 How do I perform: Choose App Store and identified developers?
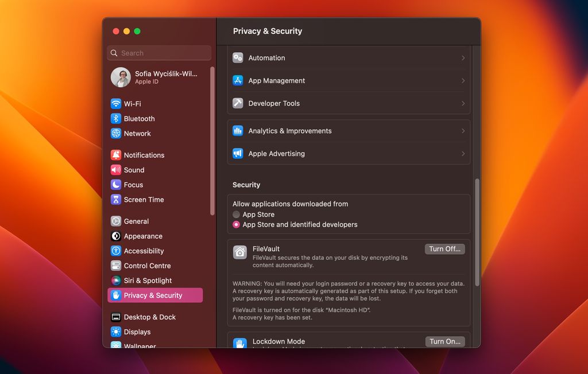(x=235, y=224)
